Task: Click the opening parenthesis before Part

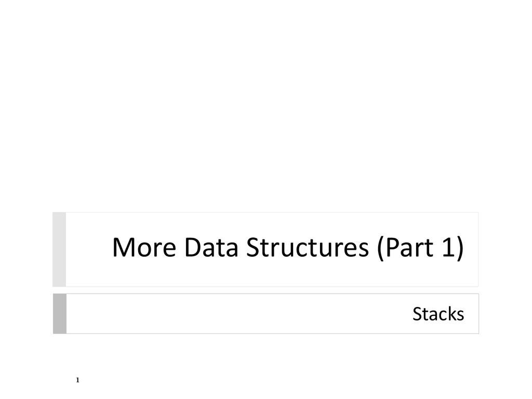Action: tap(380, 248)
